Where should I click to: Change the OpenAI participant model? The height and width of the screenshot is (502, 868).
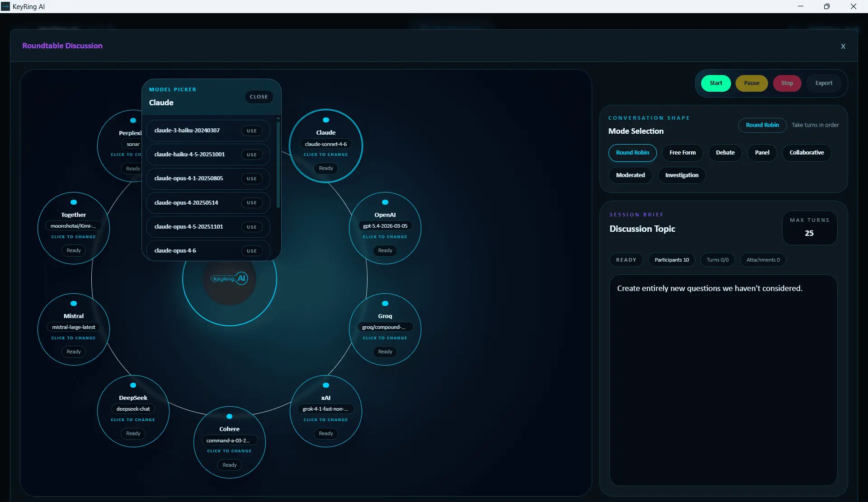pos(385,237)
